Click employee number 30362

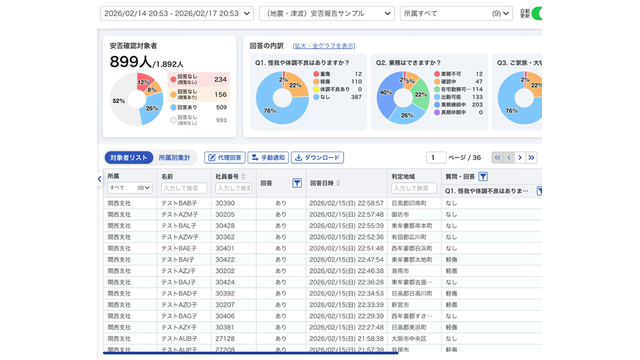[225, 237]
